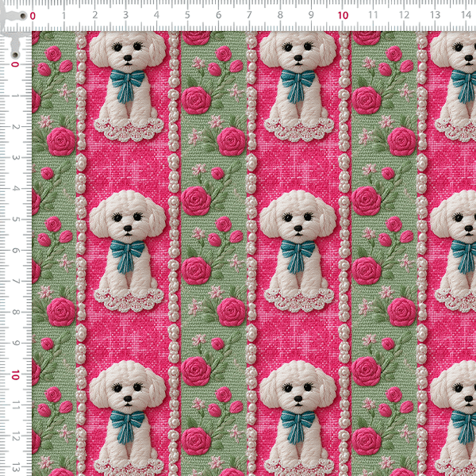Click the face of the top-center puppy

click(x=297, y=54)
